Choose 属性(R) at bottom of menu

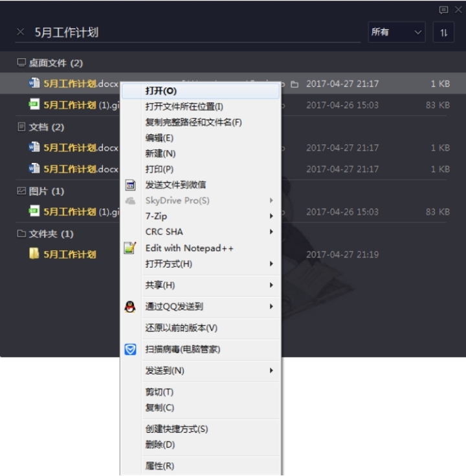pyautogui.click(x=160, y=466)
